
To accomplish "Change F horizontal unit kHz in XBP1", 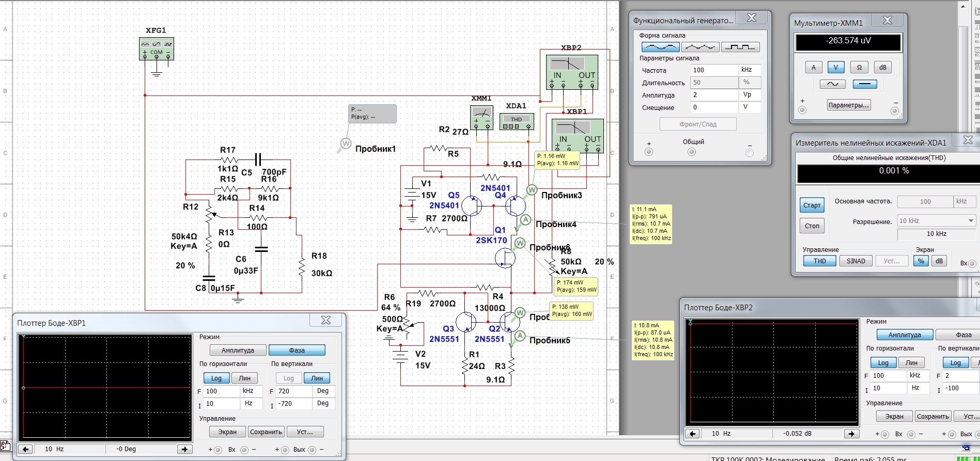I will (x=252, y=391).
